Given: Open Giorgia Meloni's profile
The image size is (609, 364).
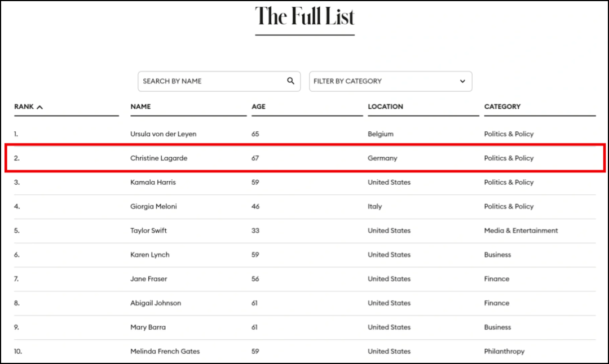Looking at the screenshot, I should [x=153, y=206].
